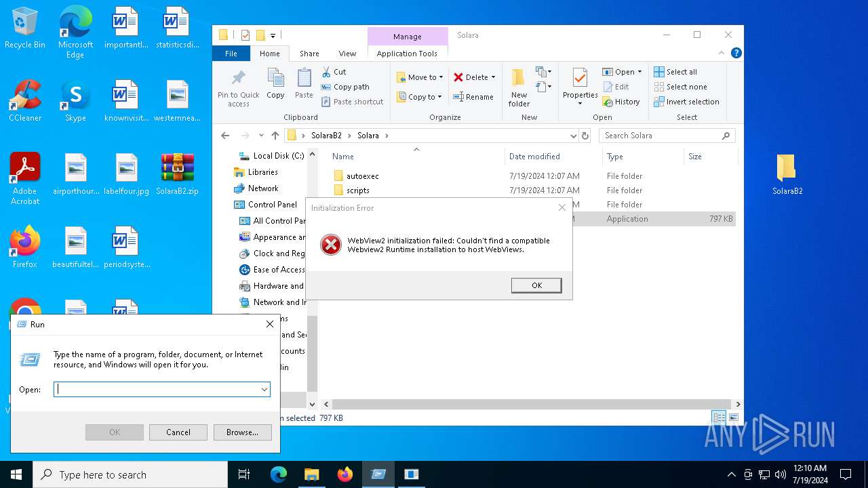The width and height of the screenshot is (868, 488).
Task: Expand Delete dropdown arrow
Action: (x=493, y=77)
